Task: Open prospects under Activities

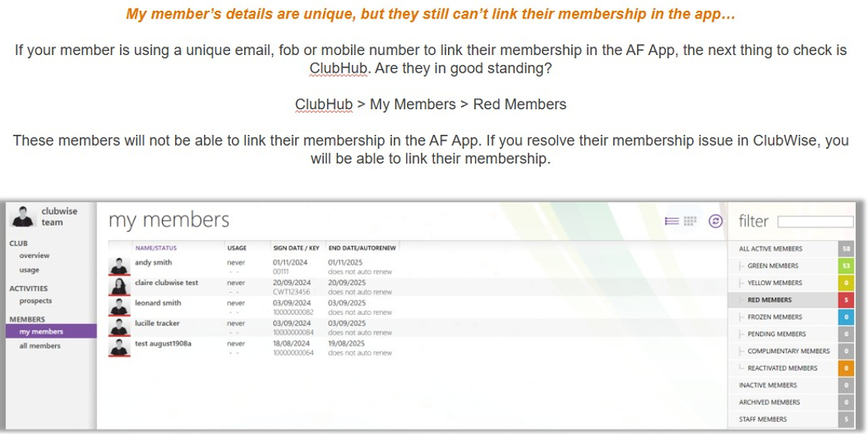Action: click(36, 301)
